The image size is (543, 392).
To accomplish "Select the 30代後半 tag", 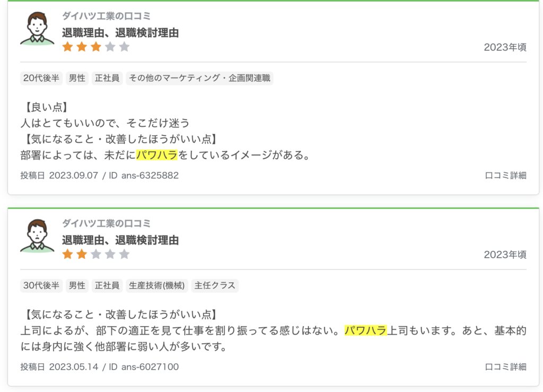I will [x=41, y=286].
